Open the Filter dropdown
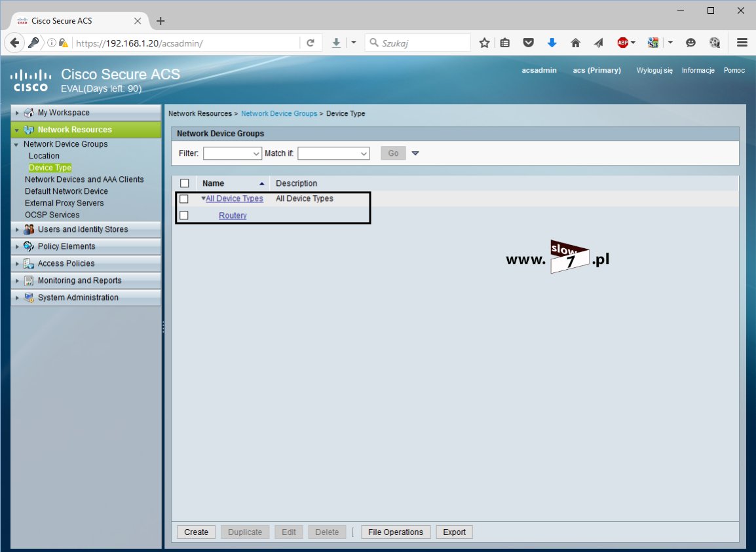 click(x=233, y=153)
